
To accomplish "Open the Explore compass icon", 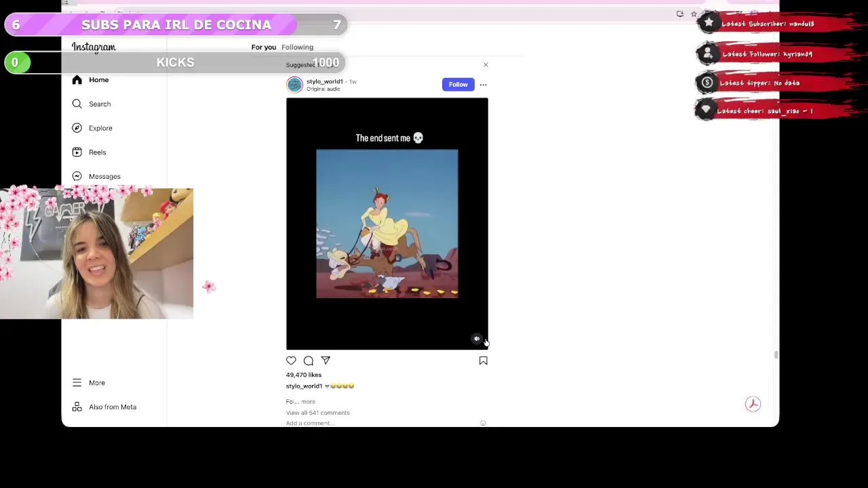I will pyautogui.click(x=77, y=128).
